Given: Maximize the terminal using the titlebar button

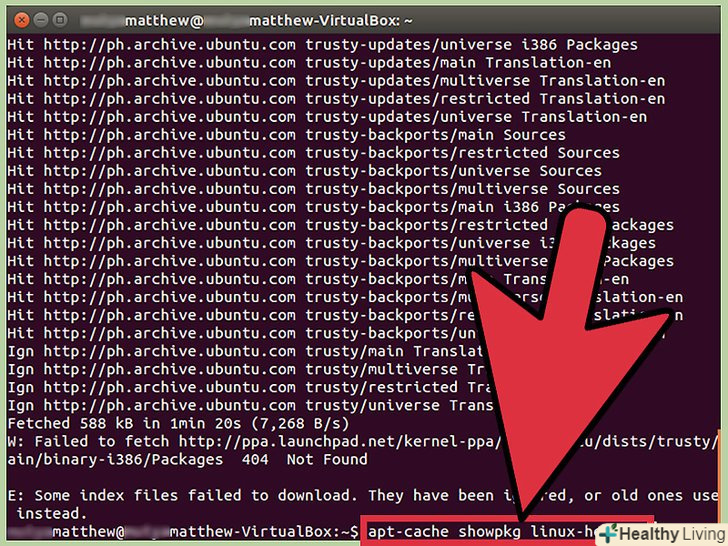Looking at the screenshot, I should tap(60, 20).
